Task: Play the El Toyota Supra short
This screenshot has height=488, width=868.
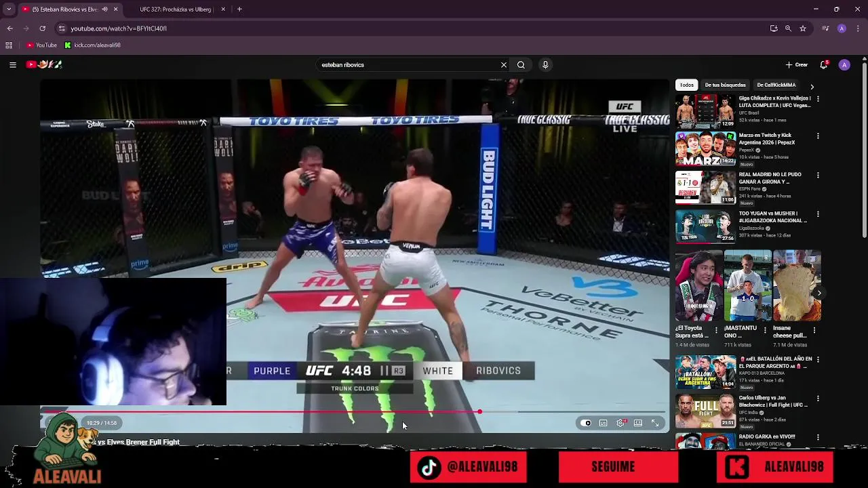Action: click(698, 285)
